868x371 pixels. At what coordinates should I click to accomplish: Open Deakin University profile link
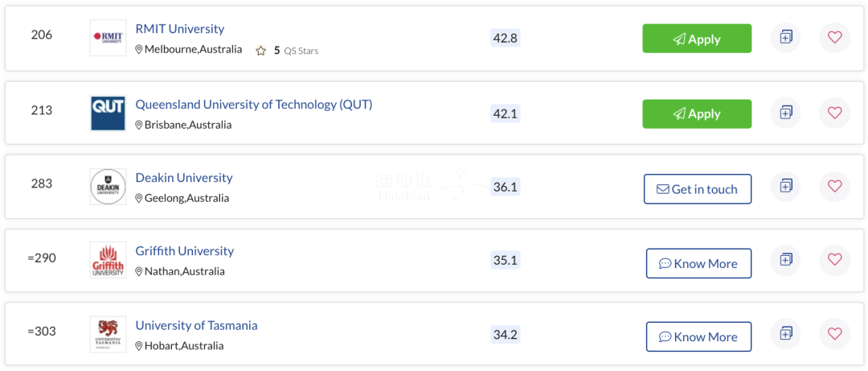point(184,178)
